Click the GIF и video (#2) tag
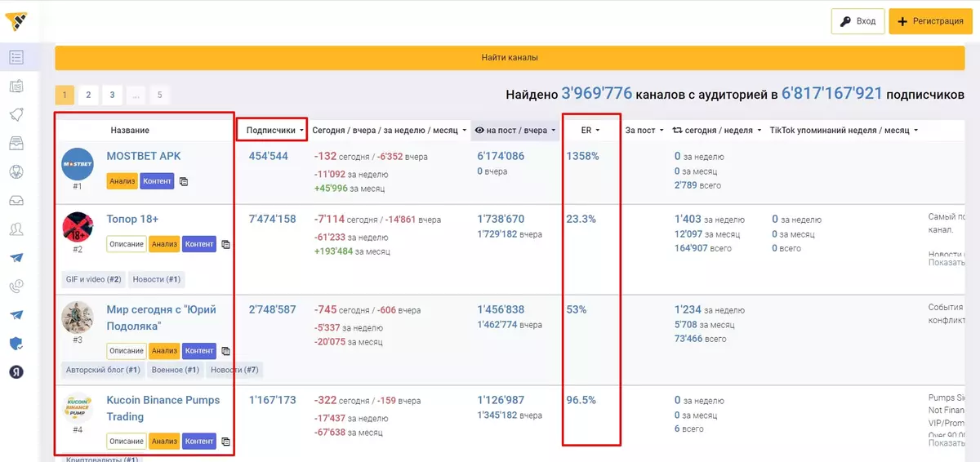This screenshot has height=462, width=980. tap(94, 279)
